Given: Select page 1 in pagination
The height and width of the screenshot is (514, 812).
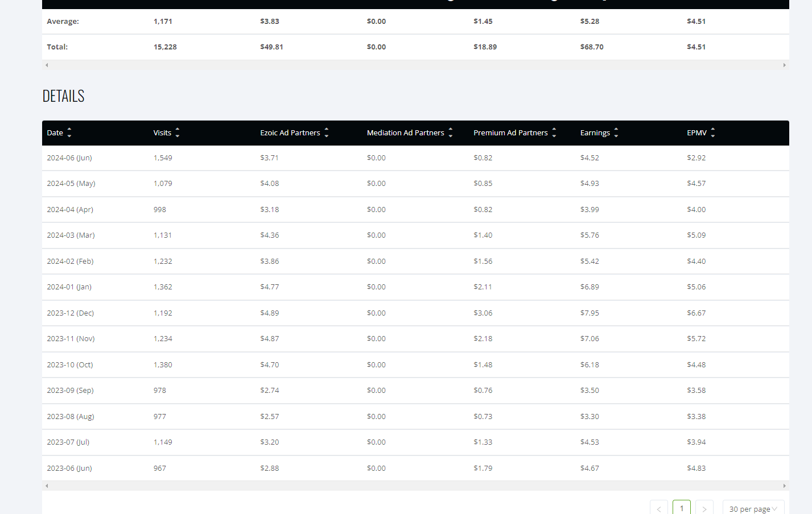Looking at the screenshot, I should click(682, 508).
